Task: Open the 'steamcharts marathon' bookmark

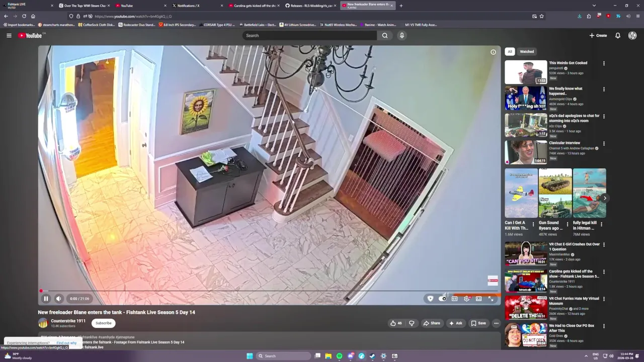Action: tap(56, 25)
